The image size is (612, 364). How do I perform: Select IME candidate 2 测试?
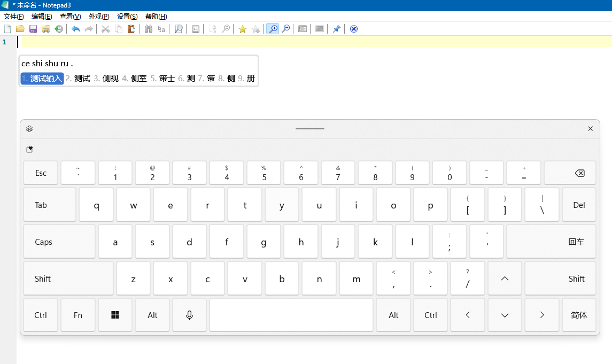point(78,79)
